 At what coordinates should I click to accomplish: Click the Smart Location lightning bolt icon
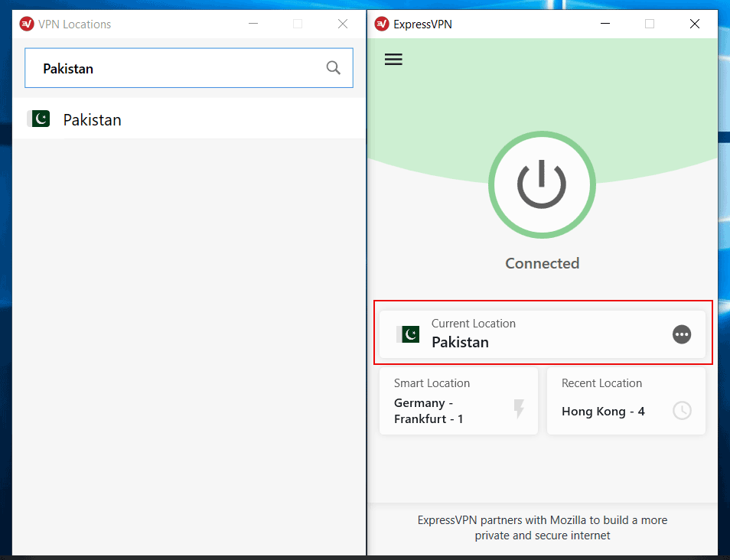[x=519, y=409]
